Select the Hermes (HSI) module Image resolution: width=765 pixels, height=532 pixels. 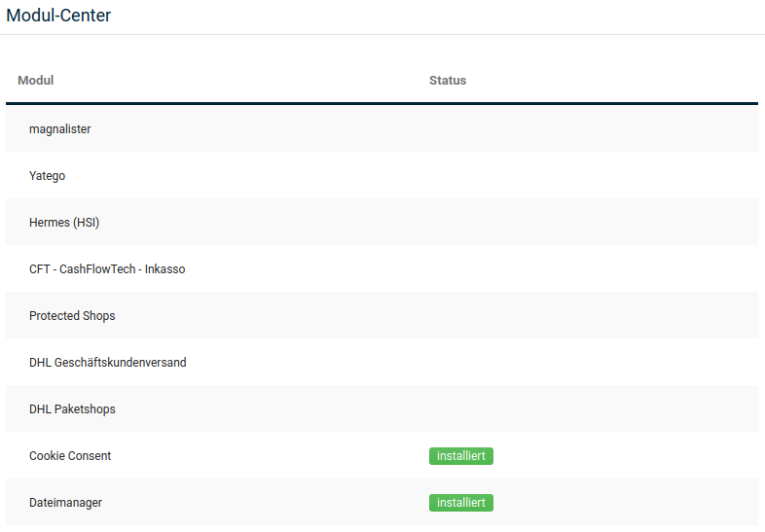tap(64, 223)
